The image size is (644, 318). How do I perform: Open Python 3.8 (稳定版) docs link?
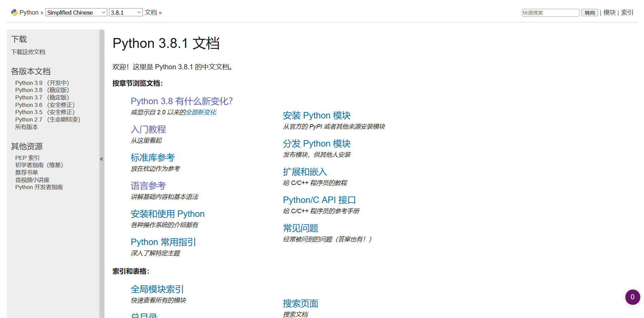pos(42,90)
